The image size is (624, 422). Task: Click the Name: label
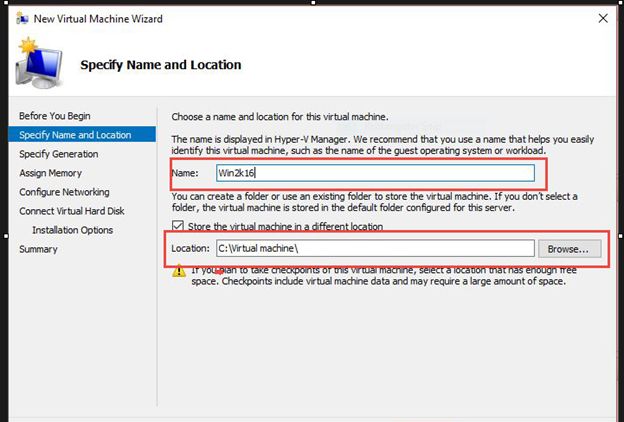click(x=185, y=173)
